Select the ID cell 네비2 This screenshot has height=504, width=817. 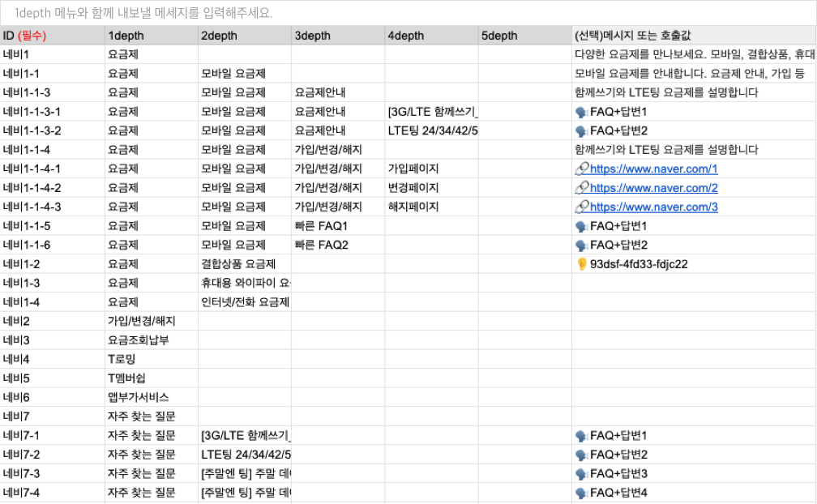pyautogui.click(x=52, y=321)
